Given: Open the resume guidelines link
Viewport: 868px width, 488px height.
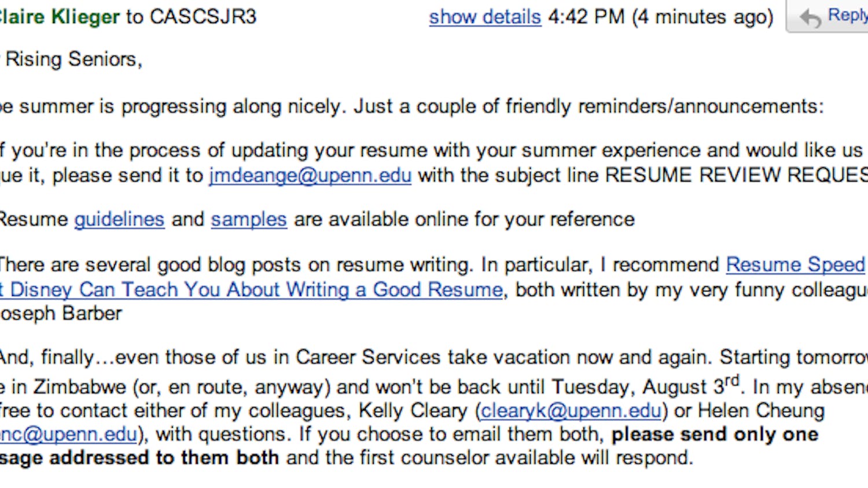Looking at the screenshot, I should pos(119,220).
